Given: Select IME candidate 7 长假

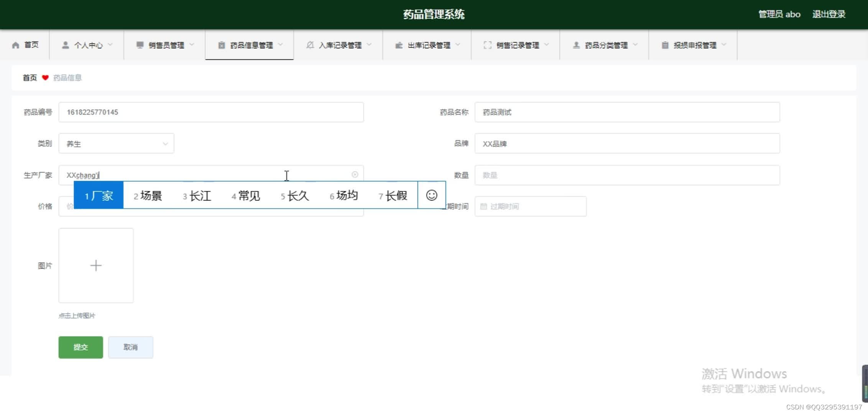Looking at the screenshot, I should pyautogui.click(x=393, y=195).
